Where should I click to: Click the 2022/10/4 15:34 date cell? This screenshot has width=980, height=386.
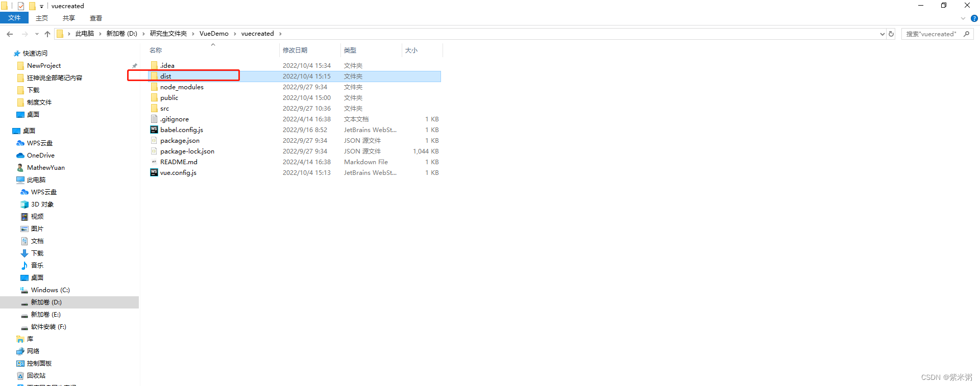pyautogui.click(x=307, y=66)
